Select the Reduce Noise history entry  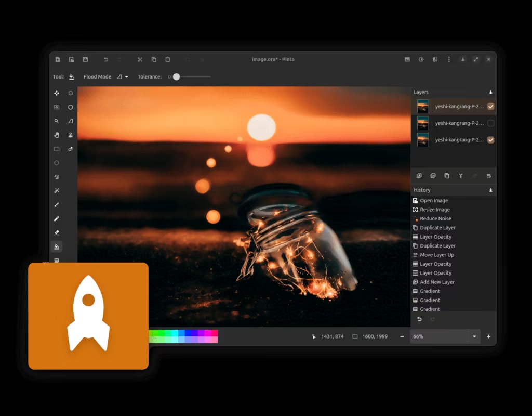435,219
